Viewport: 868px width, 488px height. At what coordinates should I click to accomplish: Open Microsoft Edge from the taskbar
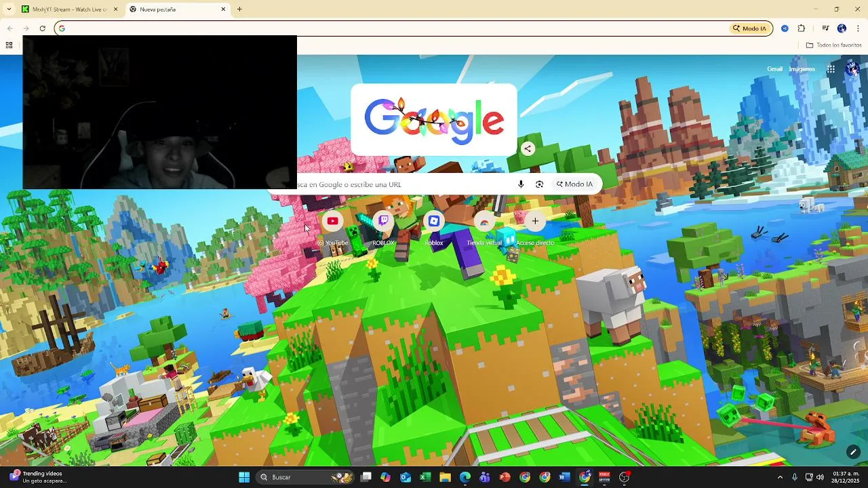[465, 477]
